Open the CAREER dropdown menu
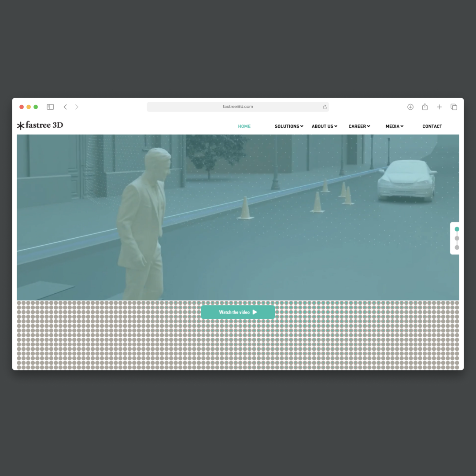 click(359, 126)
